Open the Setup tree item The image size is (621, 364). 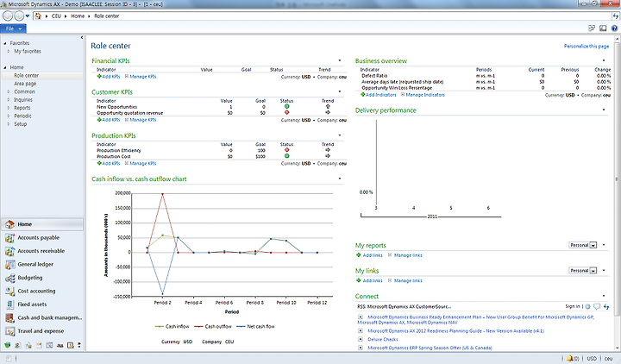click(x=20, y=124)
